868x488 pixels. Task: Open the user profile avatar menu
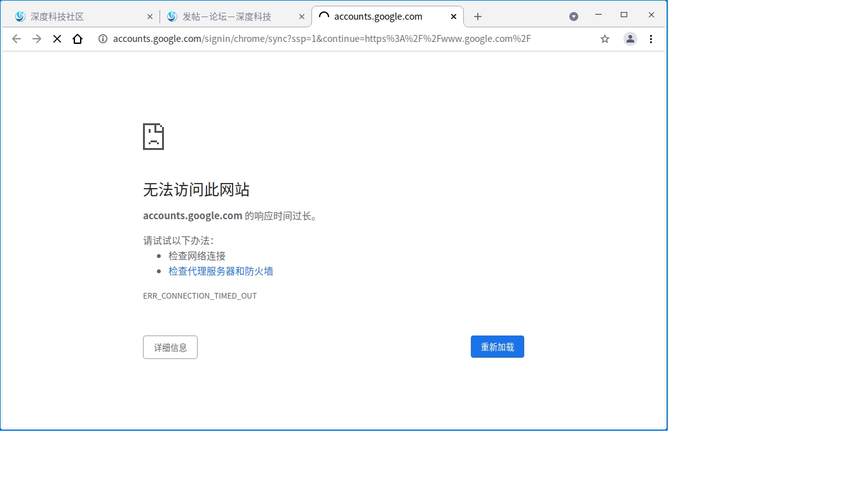(630, 39)
